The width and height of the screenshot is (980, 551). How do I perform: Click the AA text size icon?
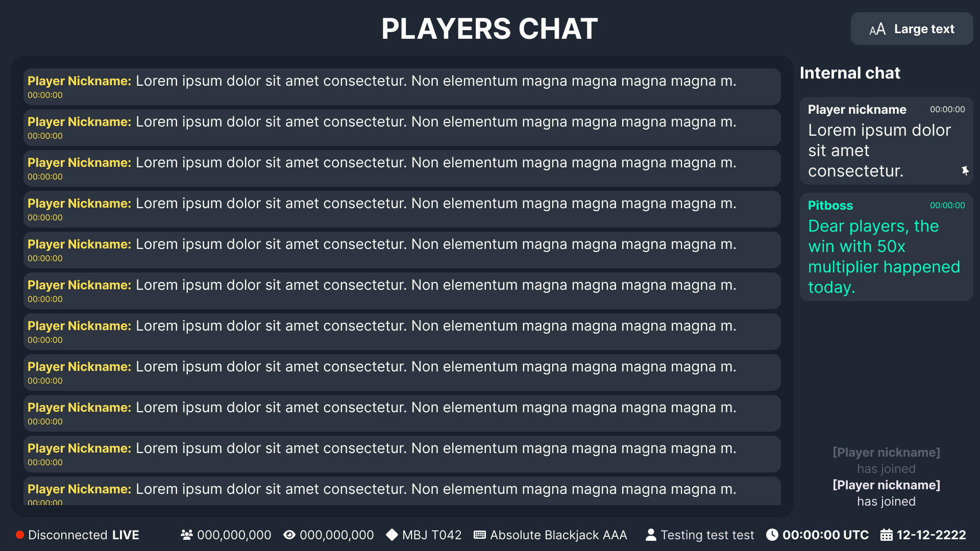click(877, 29)
